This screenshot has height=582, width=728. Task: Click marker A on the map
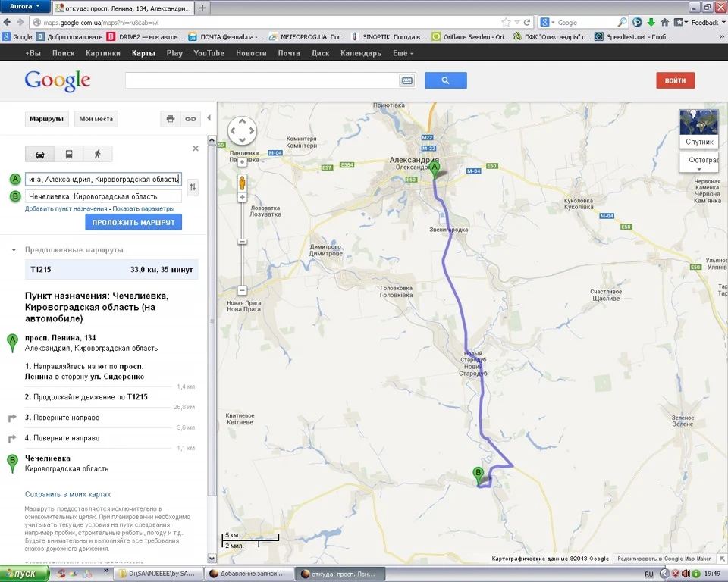click(x=434, y=170)
